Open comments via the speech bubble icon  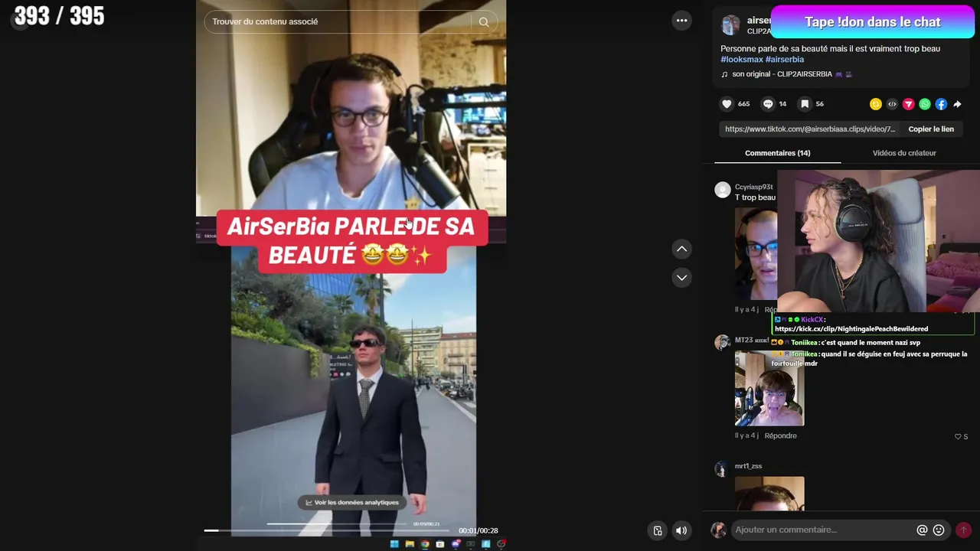click(768, 104)
